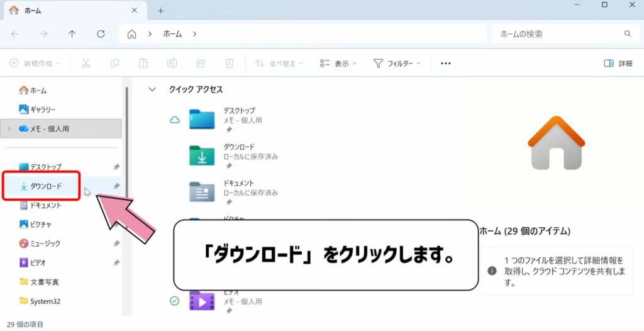Click the pin icon beside sidebar ダウンロード

click(x=116, y=186)
